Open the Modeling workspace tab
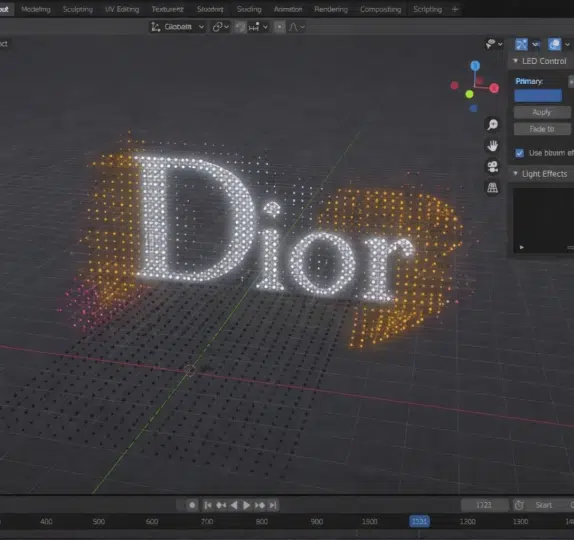 36,9
